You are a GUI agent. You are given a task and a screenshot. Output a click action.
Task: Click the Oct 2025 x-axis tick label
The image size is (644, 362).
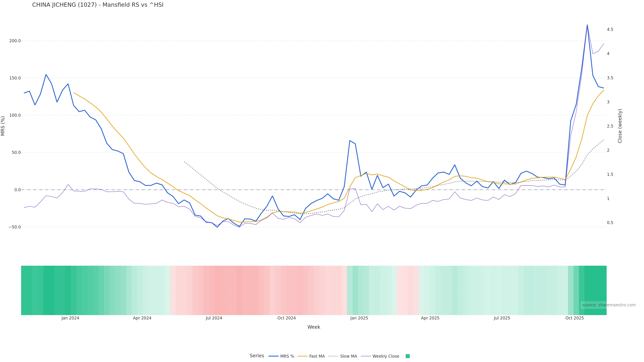pos(575,318)
